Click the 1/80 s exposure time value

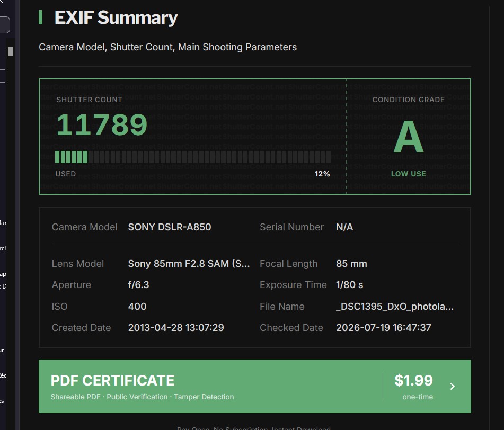click(349, 285)
